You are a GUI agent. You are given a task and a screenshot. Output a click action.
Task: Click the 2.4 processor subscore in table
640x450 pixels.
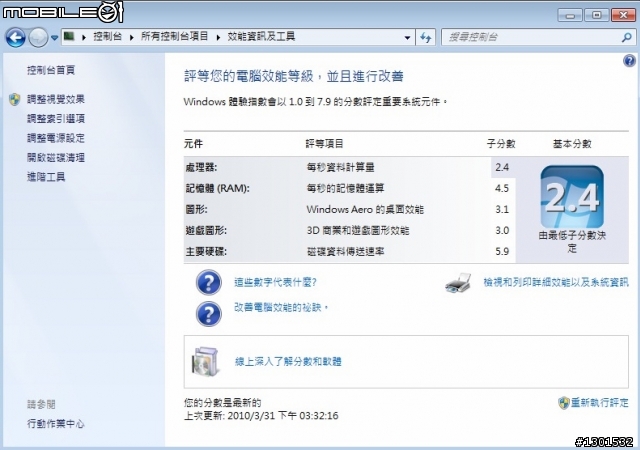point(502,167)
